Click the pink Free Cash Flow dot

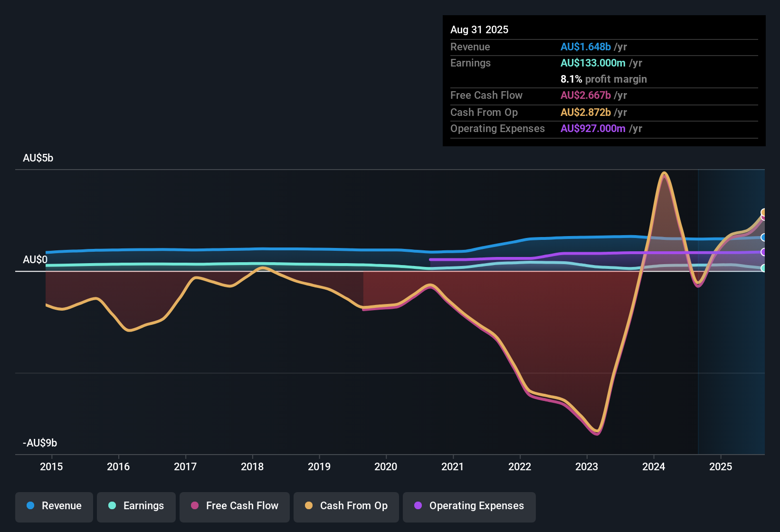(x=195, y=506)
